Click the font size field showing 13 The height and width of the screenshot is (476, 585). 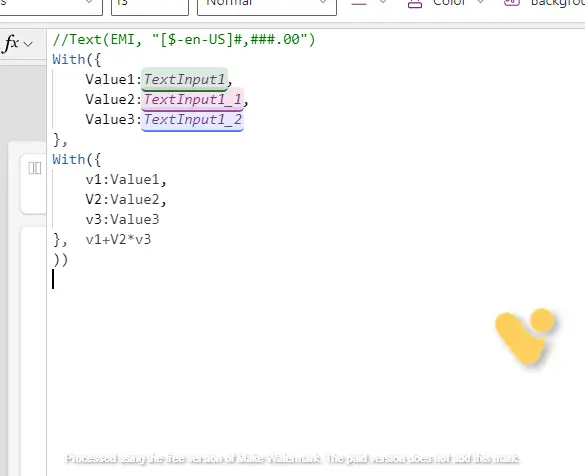click(x=150, y=6)
